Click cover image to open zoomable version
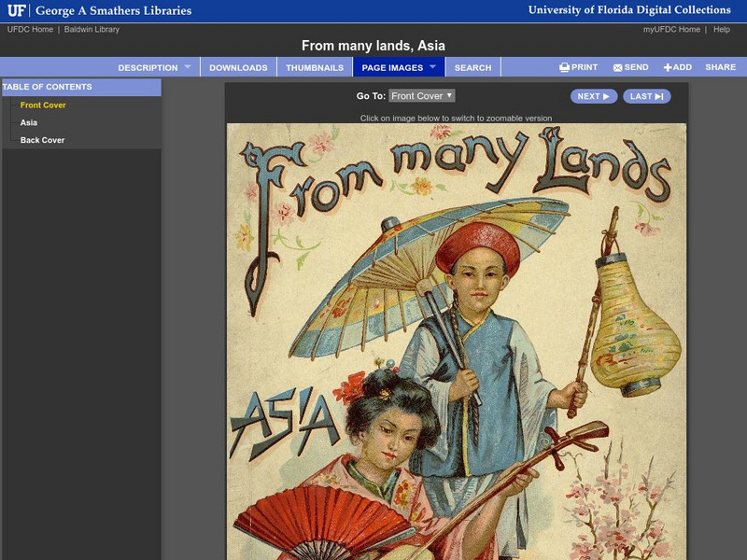Screen dimensions: 747x560 (x=457, y=342)
